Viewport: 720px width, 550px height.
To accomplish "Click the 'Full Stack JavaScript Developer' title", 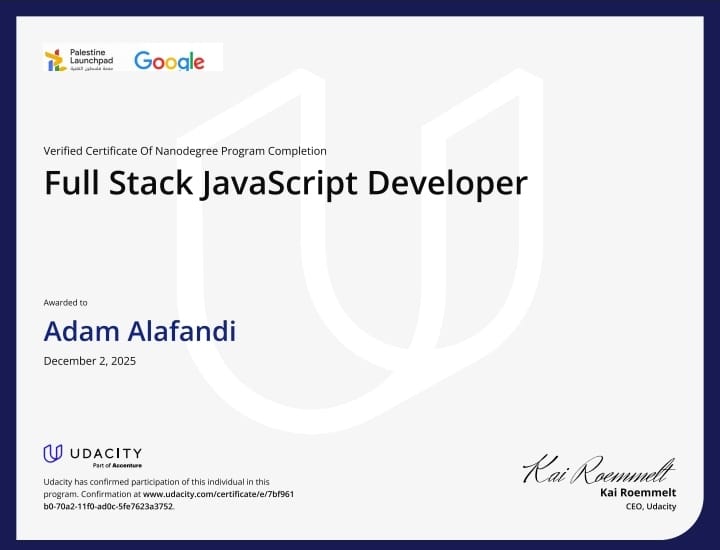I will [286, 183].
